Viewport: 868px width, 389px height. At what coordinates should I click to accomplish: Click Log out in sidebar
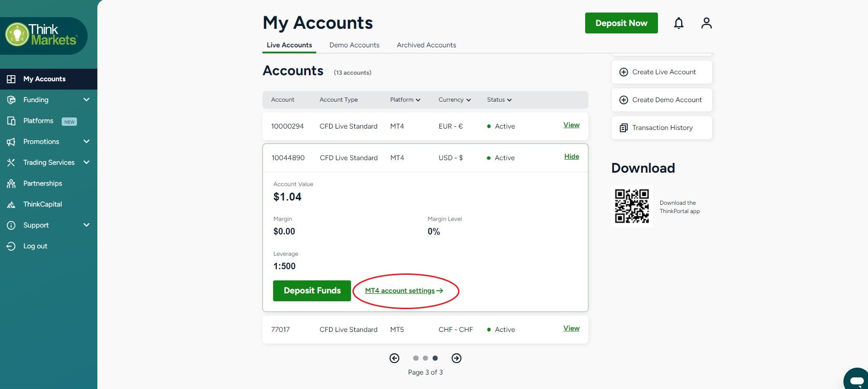click(35, 246)
